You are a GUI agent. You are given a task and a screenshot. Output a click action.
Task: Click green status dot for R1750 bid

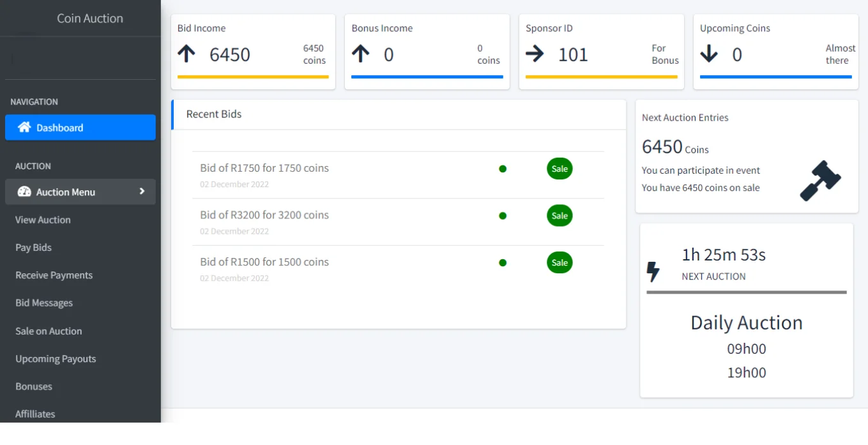[503, 169]
